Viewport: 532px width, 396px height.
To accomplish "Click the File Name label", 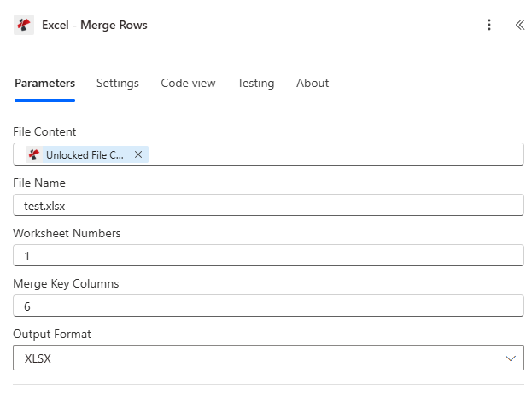I will (x=39, y=183).
